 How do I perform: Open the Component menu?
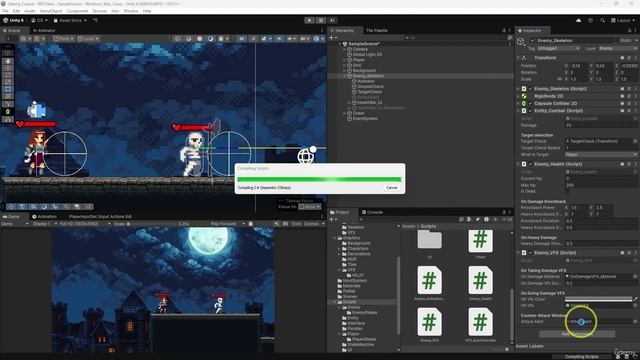coord(77,11)
